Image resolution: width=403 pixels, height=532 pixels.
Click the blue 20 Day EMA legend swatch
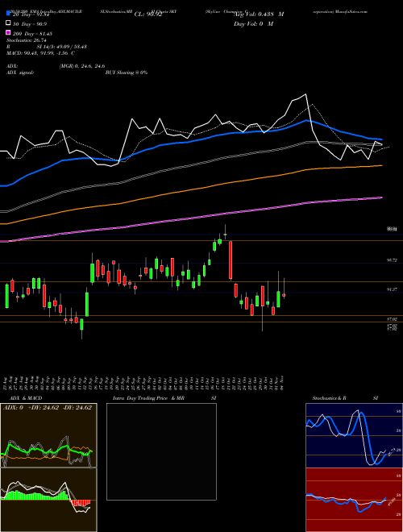[x=9, y=14]
